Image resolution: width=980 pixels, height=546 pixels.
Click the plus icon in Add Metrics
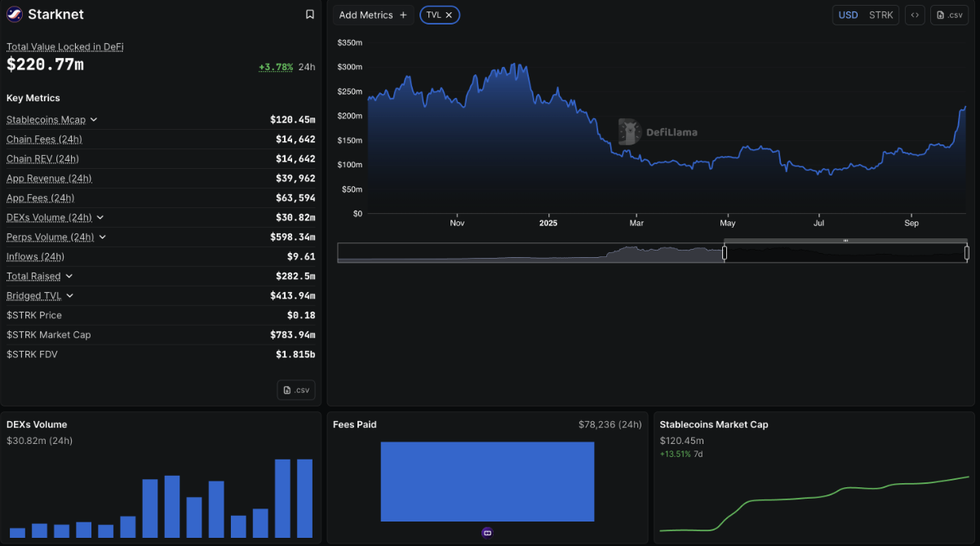click(403, 15)
